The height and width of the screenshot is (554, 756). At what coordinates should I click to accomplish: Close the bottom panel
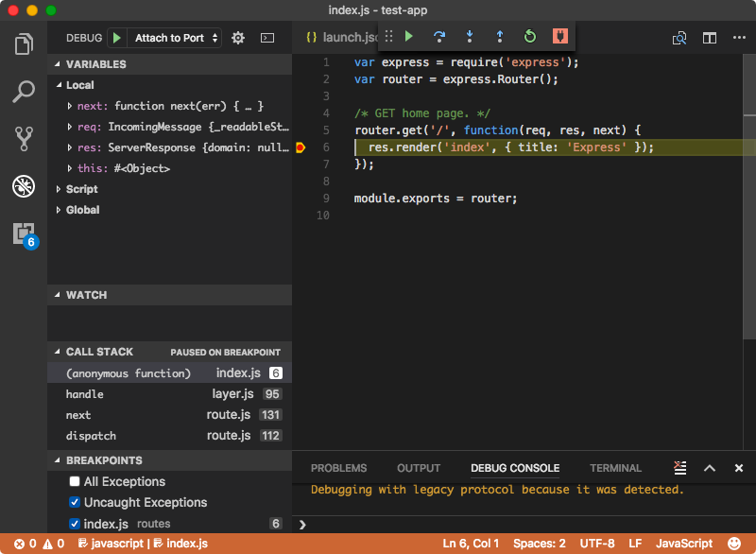click(x=739, y=468)
